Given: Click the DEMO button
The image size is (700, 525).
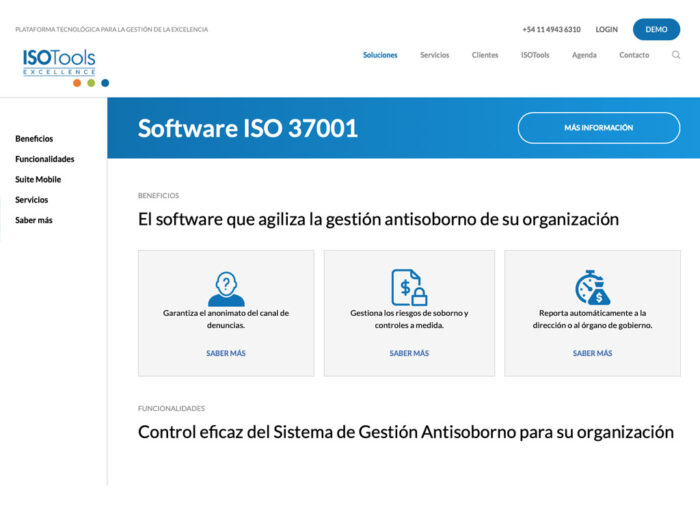Looking at the screenshot, I should pos(656,29).
